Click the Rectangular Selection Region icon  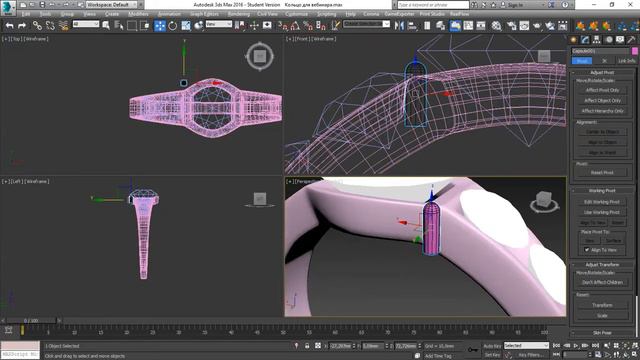pyautogui.click(x=132, y=26)
